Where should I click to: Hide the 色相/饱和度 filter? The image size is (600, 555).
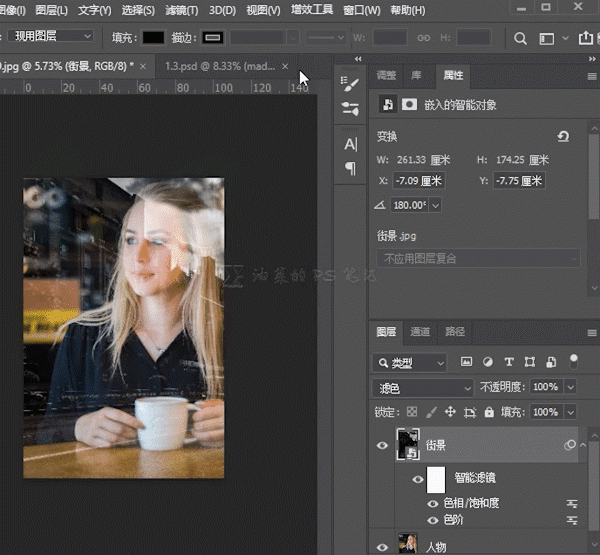click(x=432, y=504)
